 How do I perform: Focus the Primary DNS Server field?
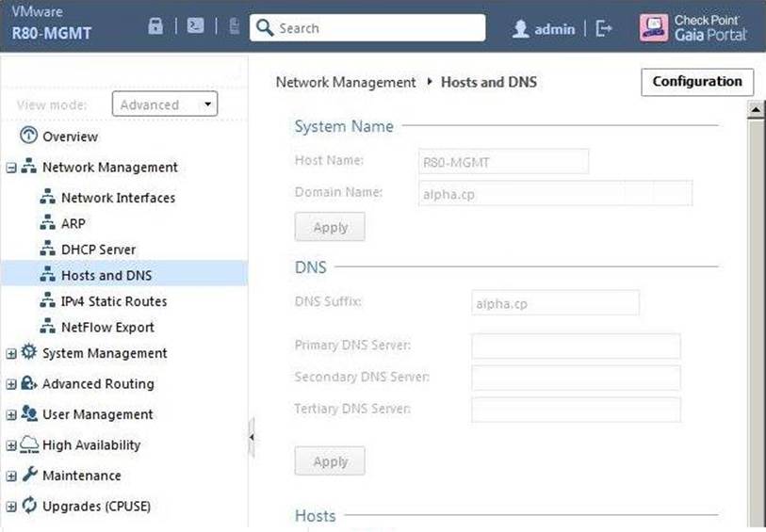click(x=576, y=347)
